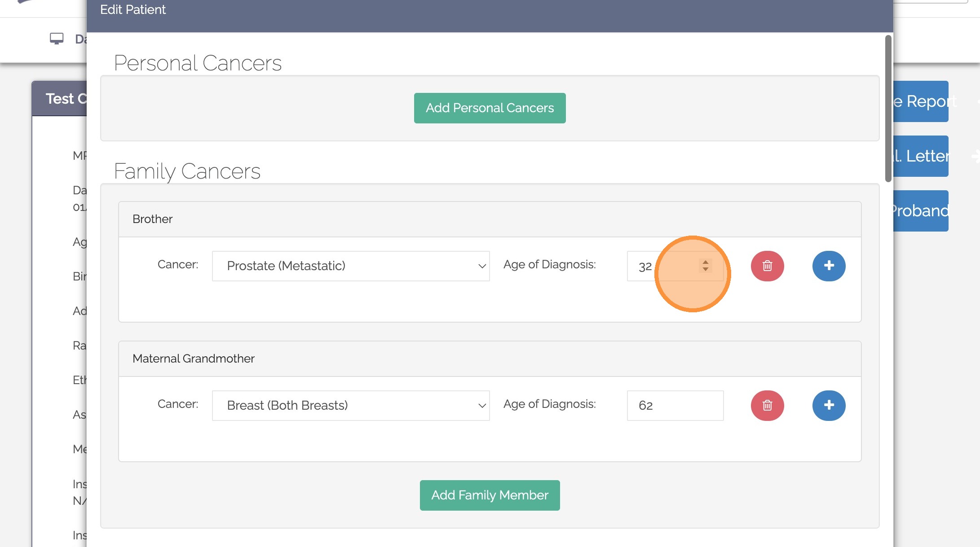
Task: Delete Brother's prostate cancer entry
Action: point(768,266)
